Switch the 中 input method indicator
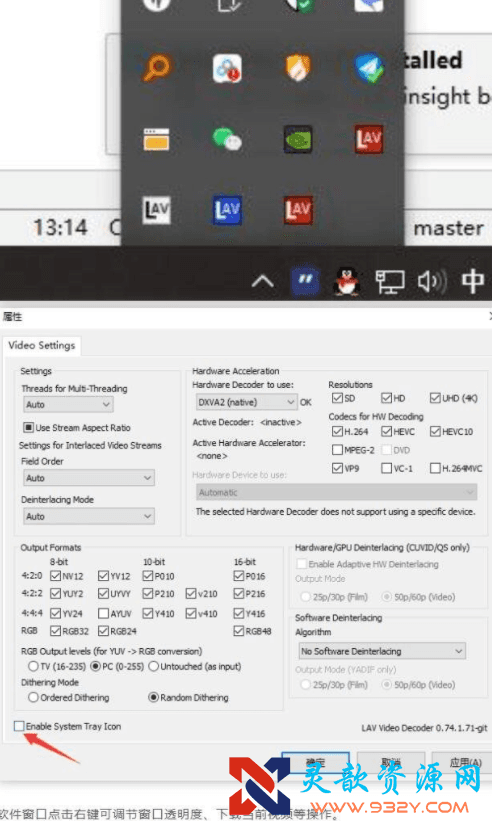492x821 pixels. coord(473,281)
